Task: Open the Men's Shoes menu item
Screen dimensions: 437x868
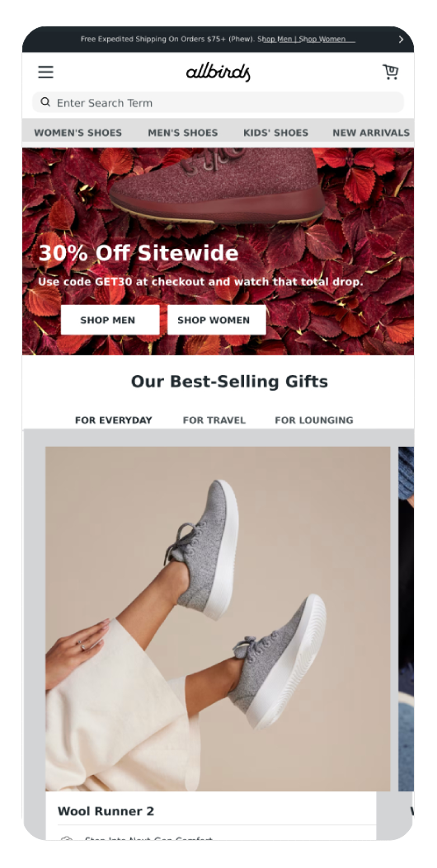Action: 183,133
